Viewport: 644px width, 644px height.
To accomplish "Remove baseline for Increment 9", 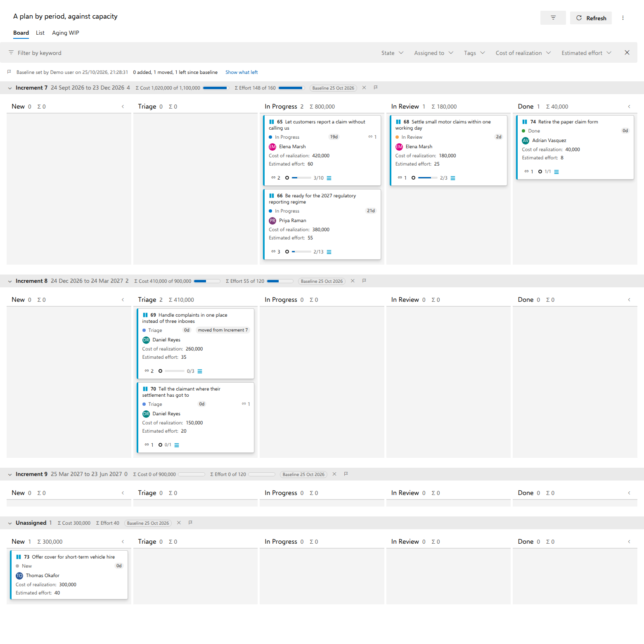I will [334, 474].
